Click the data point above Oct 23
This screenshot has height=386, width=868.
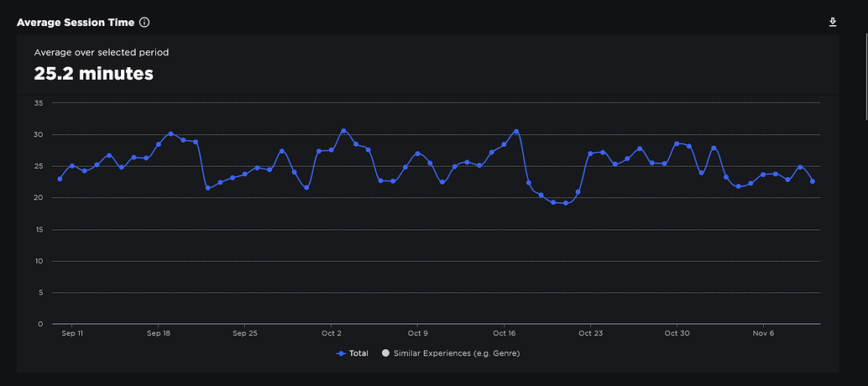pyautogui.click(x=590, y=154)
